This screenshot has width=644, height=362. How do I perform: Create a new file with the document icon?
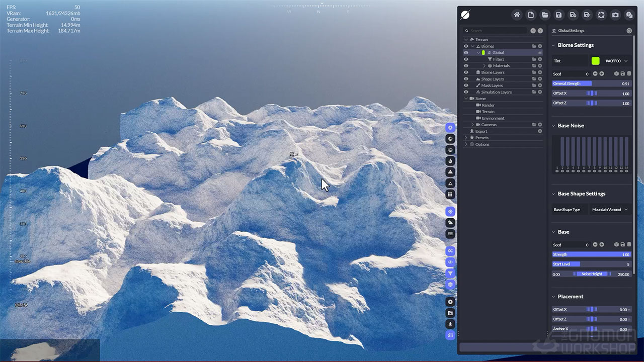531,15
